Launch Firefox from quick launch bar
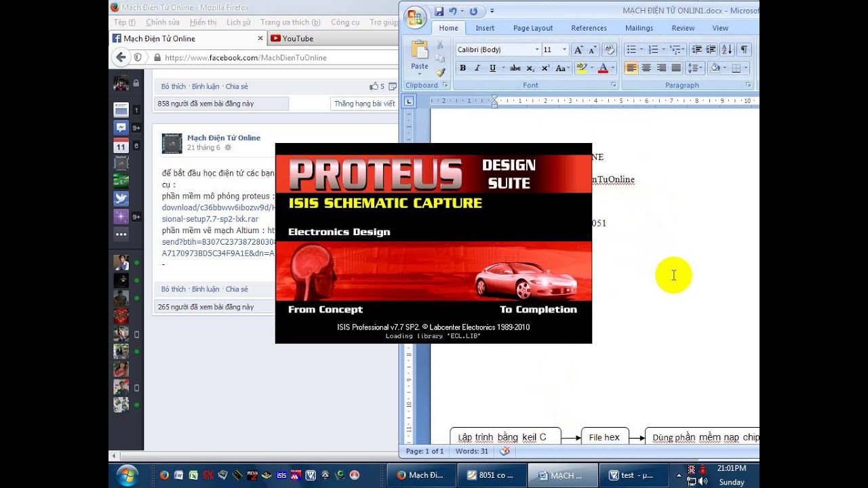This screenshot has width=868, height=488. pos(164,475)
